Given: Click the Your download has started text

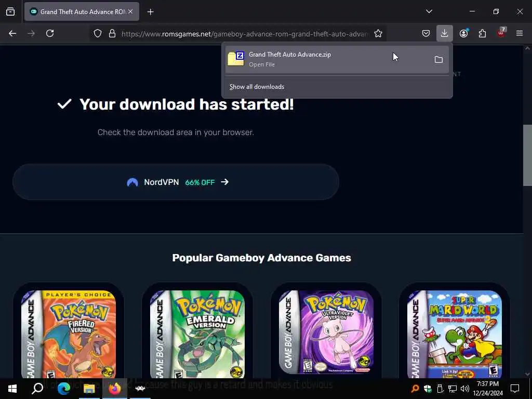Looking at the screenshot, I should 187,104.
